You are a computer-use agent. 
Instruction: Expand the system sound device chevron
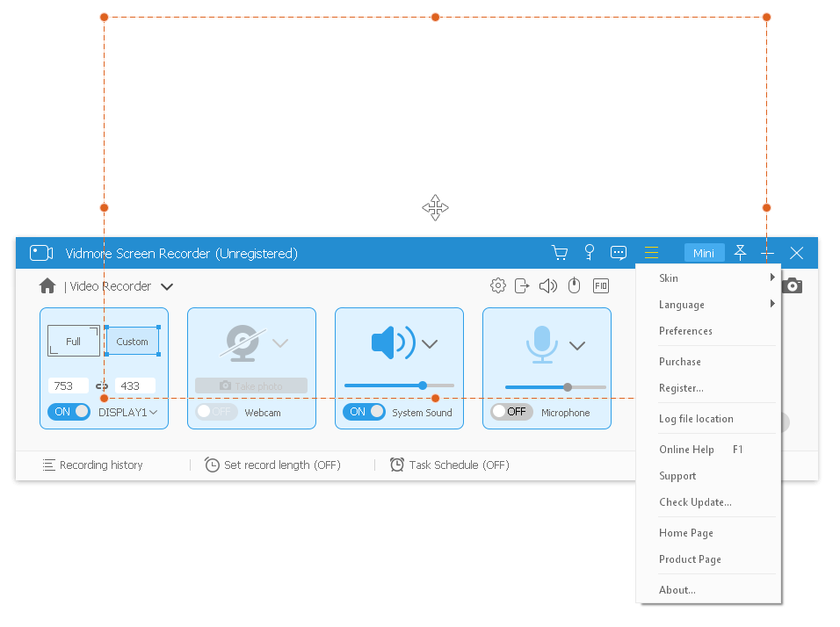[430, 343]
